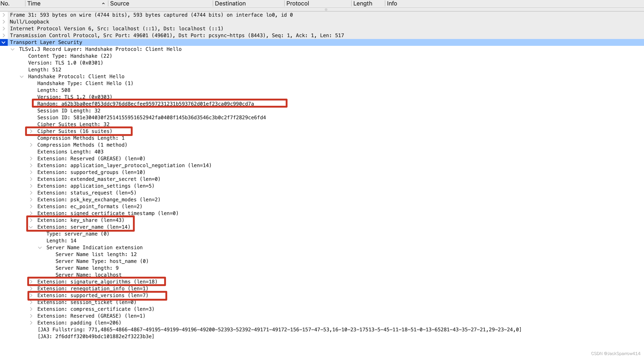Collapse TLSv1.3 Record Layer node
The image size is (644, 358).
[13, 49]
